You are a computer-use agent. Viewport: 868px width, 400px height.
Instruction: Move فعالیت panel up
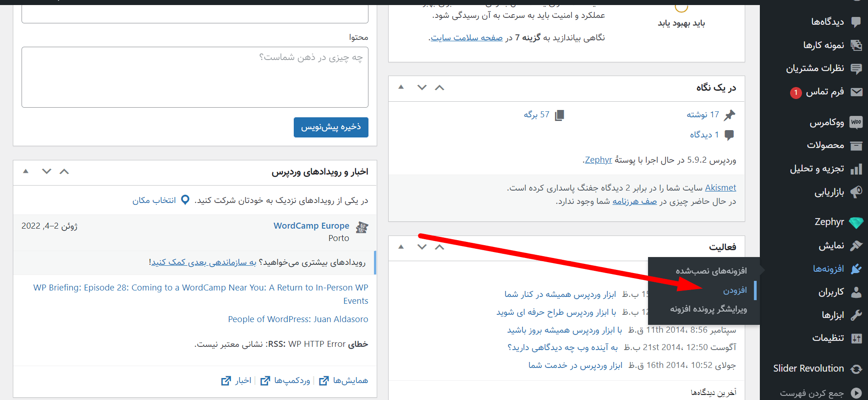[439, 247]
